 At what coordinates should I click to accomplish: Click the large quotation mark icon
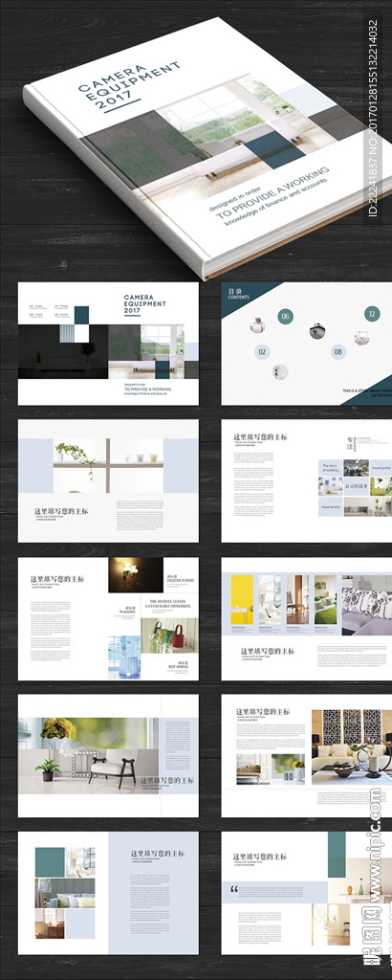[x=234, y=889]
